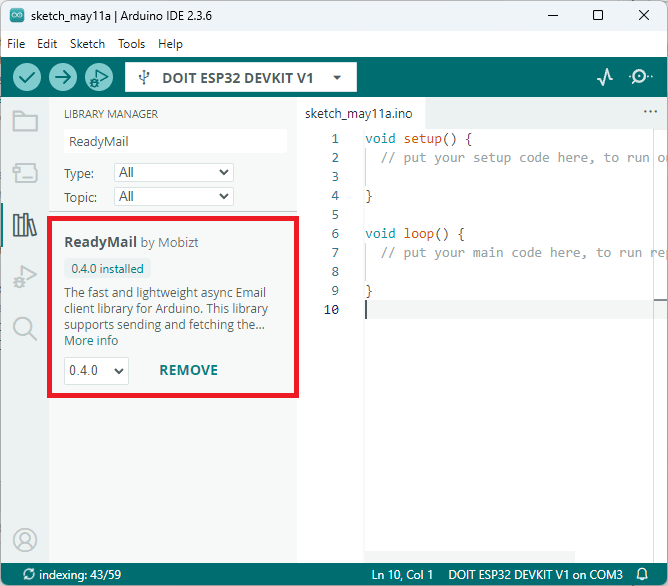Open the Serial Plotter icon
Image resolution: width=668 pixels, height=586 pixels.
605,77
